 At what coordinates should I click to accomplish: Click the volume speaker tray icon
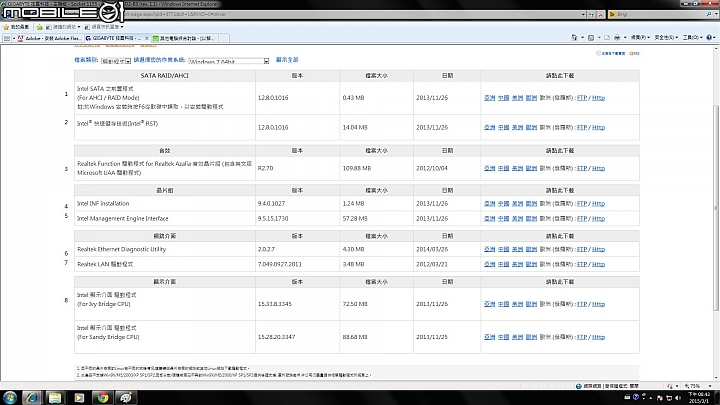(x=678, y=398)
